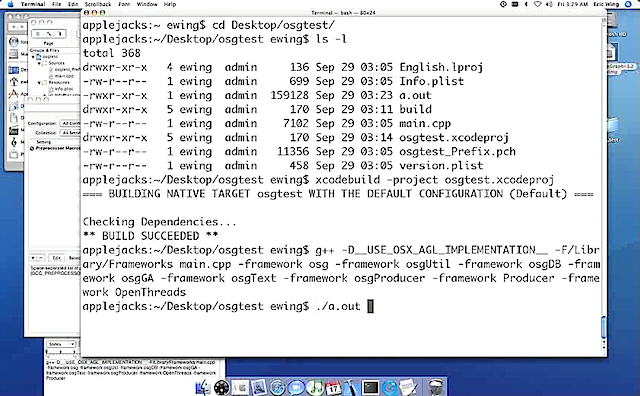Open the TextEdit document icon in Dock
Image resolution: width=640 pixels, height=396 pixels.
click(408, 387)
